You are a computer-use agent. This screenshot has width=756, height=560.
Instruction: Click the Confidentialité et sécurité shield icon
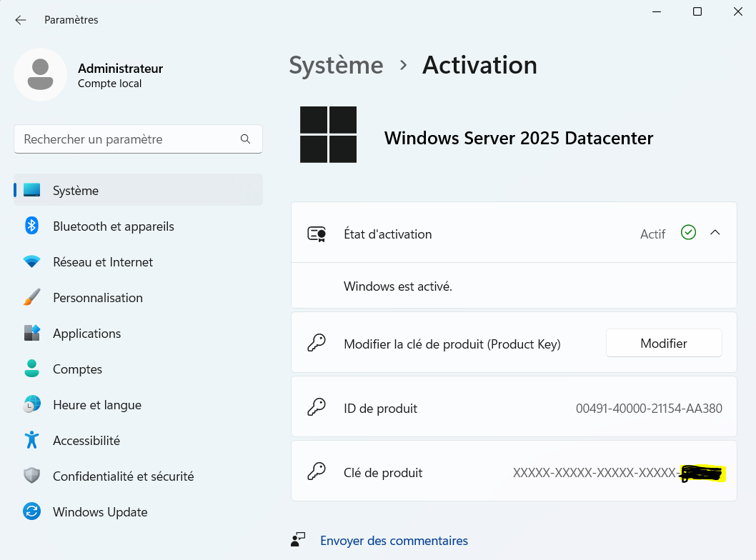pyautogui.click(x=31, y=476)
